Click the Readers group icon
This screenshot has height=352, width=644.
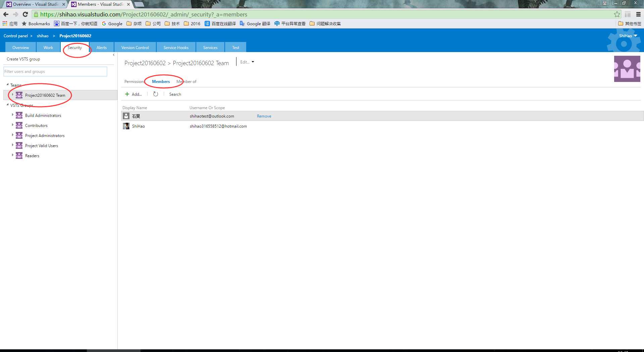click(19, 156)
